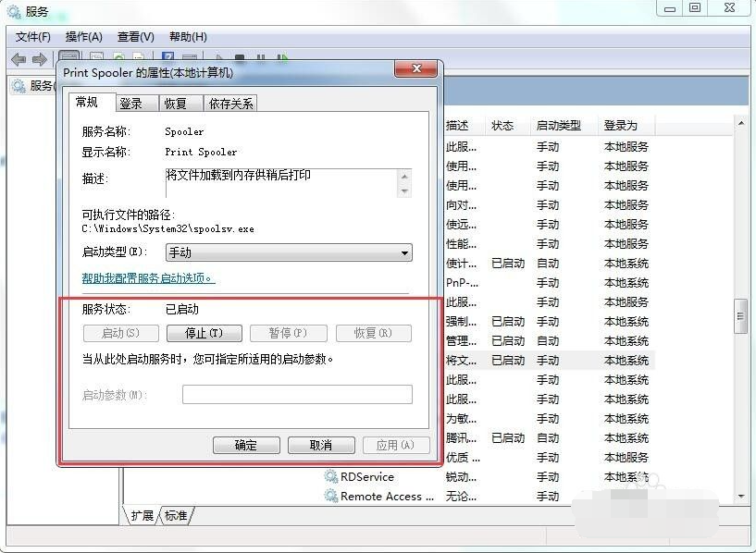Click the Stop Service toolbar icon
756x553 pixels.
click(x=239, y=57)
